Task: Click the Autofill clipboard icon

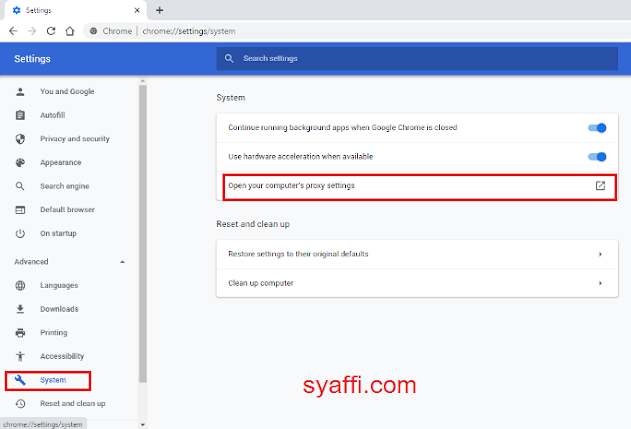Action: pos(20,115)
